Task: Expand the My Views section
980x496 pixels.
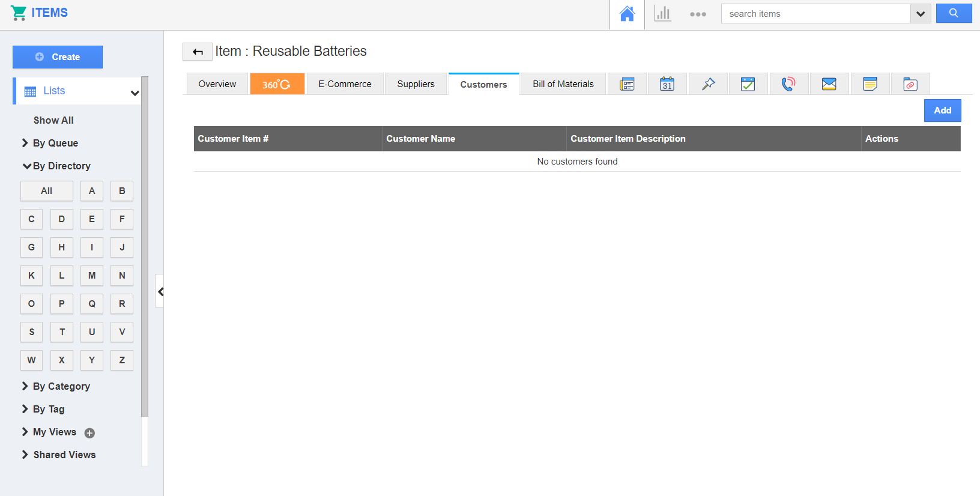Action: pyautogui.click(x=49, y=432)
